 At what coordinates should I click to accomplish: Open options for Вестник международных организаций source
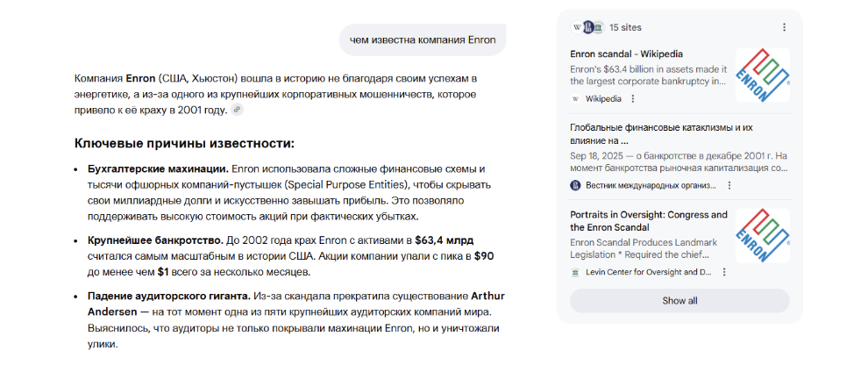[x=729, y=185]
